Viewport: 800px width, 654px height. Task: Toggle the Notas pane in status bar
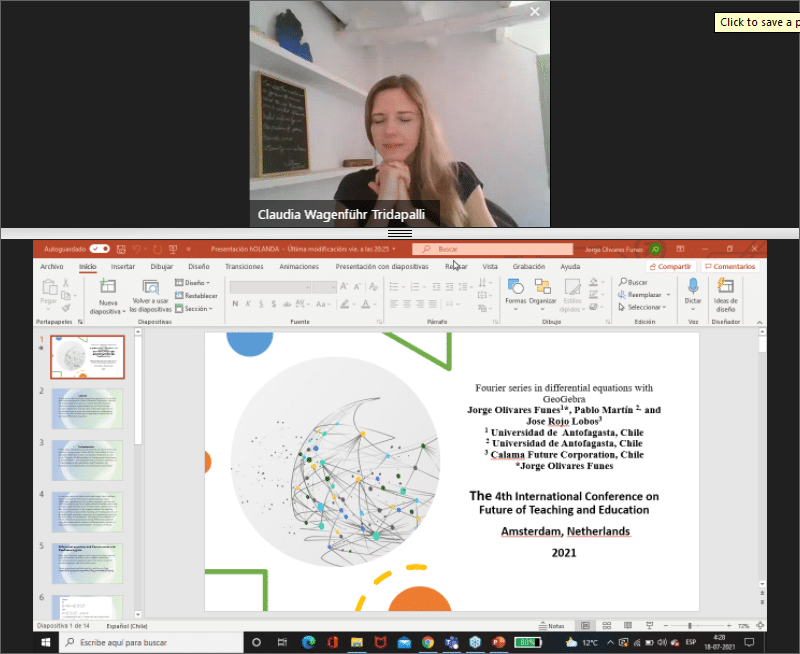pos(555,626)
